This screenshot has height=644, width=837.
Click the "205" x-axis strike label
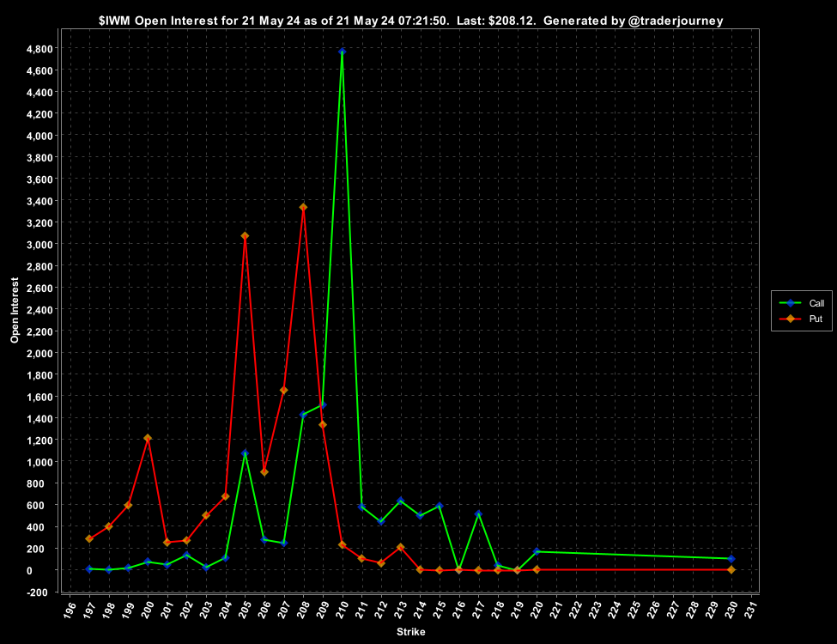[x=245, y=611]
